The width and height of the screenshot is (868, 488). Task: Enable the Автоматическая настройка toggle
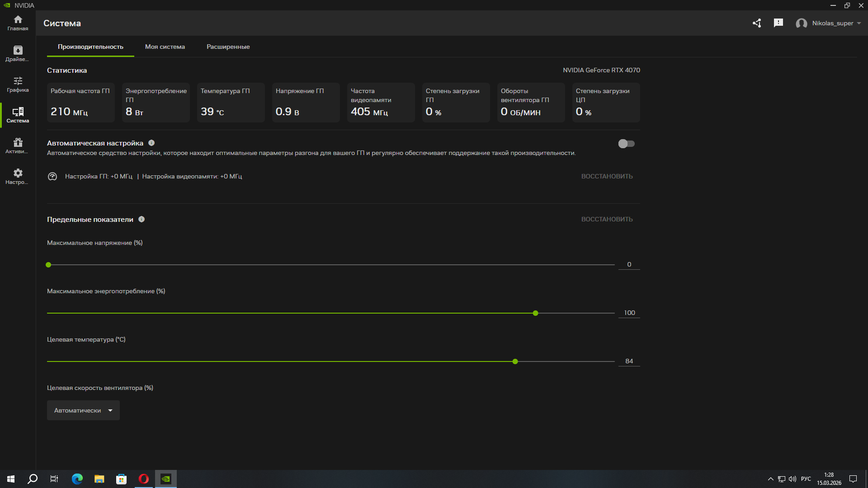click(626, 144)
